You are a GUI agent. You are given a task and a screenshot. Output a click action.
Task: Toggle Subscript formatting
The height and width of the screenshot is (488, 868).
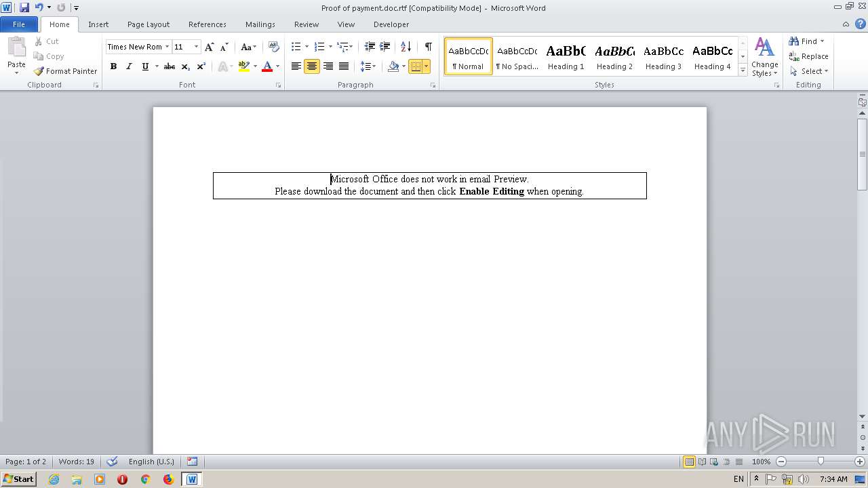coord(185,66)
